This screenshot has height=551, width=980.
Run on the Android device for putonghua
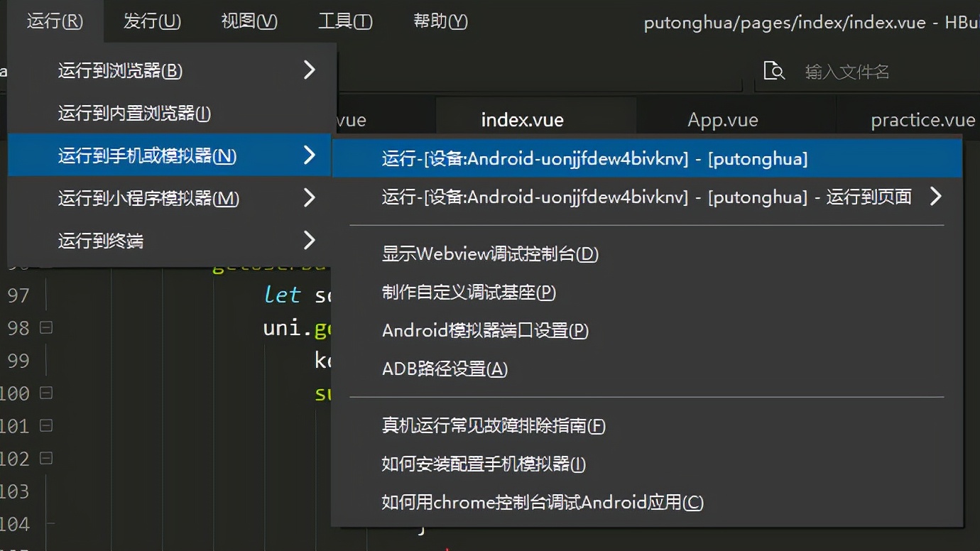coord(594,158)
